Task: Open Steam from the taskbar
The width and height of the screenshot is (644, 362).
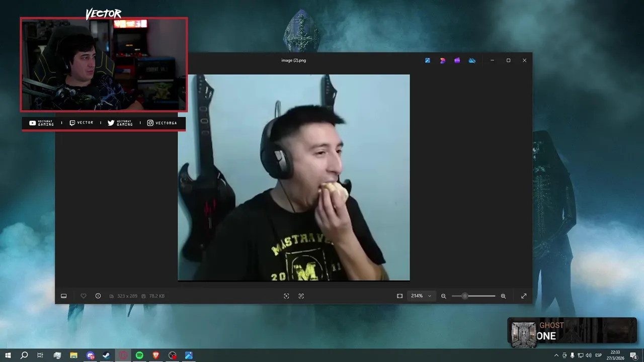Action: tap(107, 355)
